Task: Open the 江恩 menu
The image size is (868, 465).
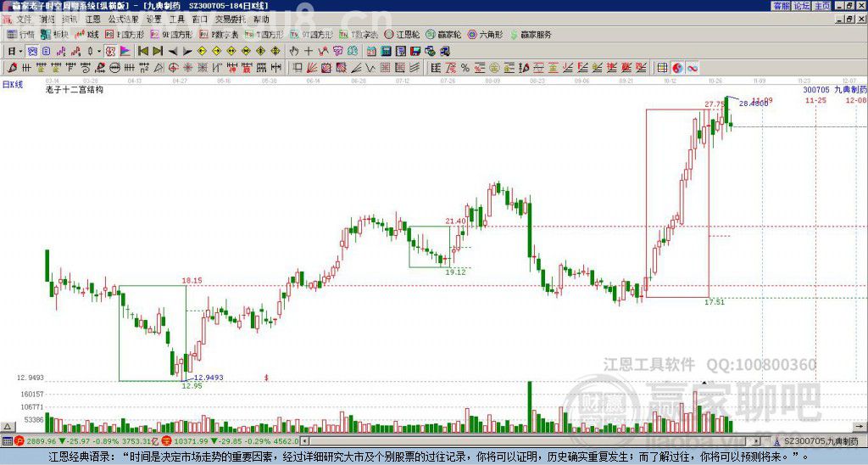Action: click(x=93, y=19)
